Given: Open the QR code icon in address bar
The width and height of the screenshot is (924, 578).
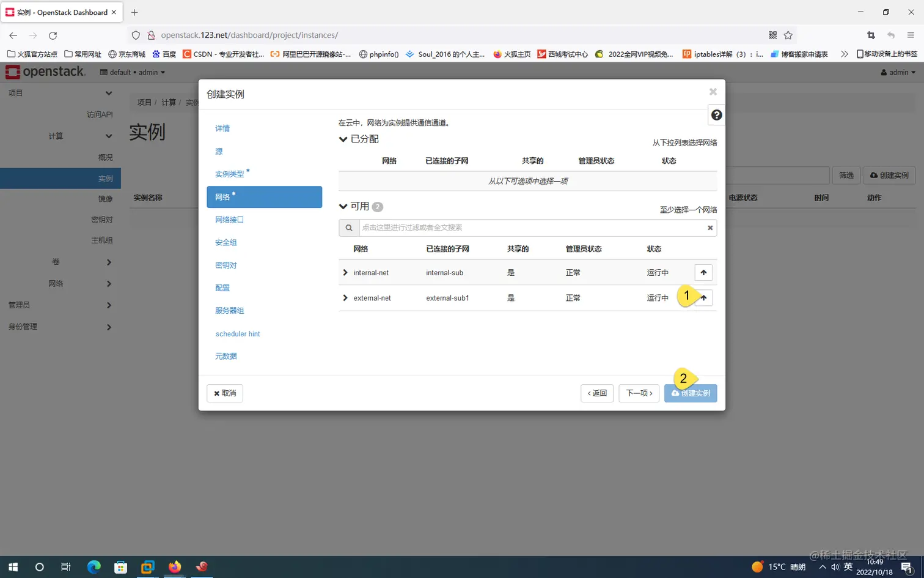Looking at the screenshot, I should coord(772,35).
